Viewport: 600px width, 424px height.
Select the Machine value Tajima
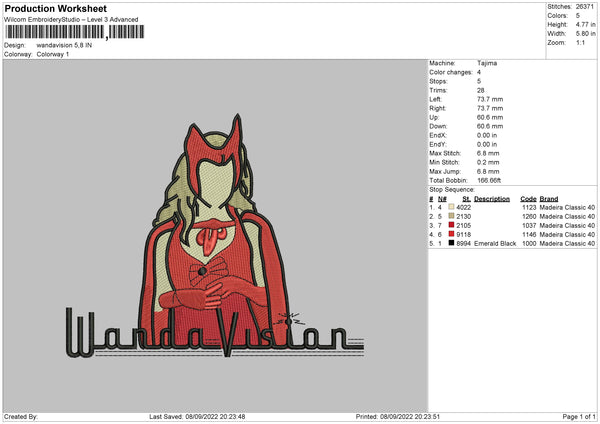pos(488,63)
